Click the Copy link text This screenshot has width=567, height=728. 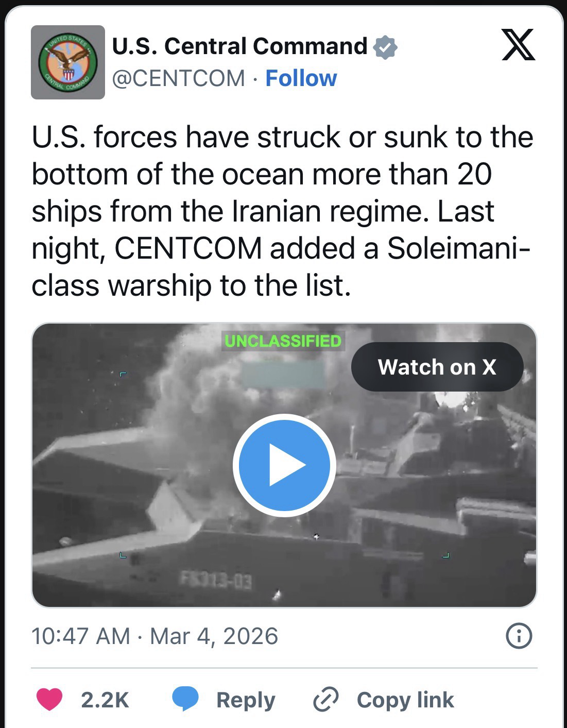point(405,700)
